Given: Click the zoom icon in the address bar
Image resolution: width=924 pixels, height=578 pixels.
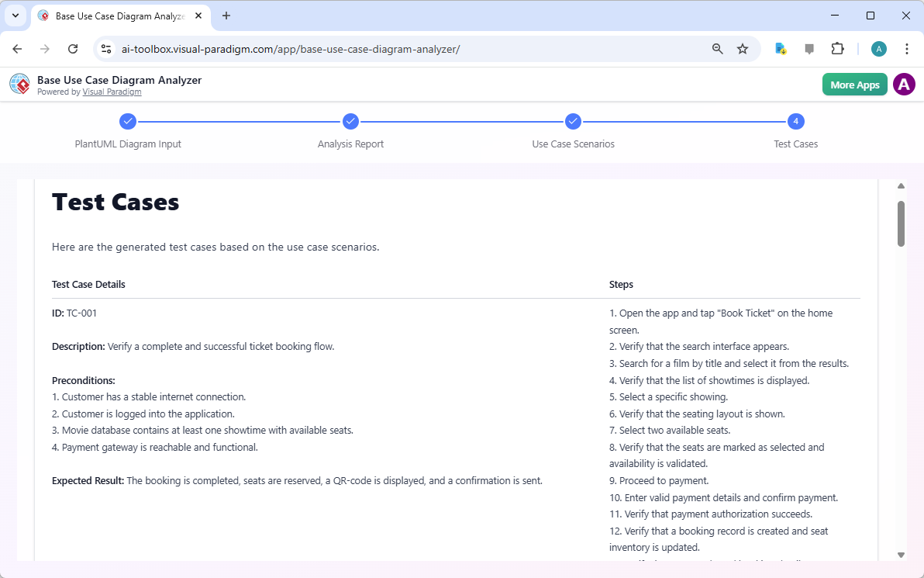Looking at the screenshot, I should pos(717,48).
